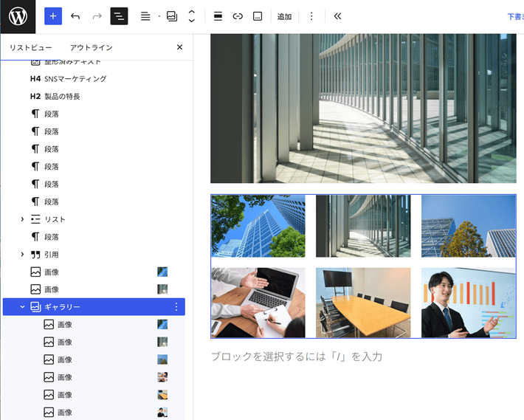Click the empty block prompt ブロックを選択するには
The width and height of the screenshot is (524, 420).
[x=297, y=357]
